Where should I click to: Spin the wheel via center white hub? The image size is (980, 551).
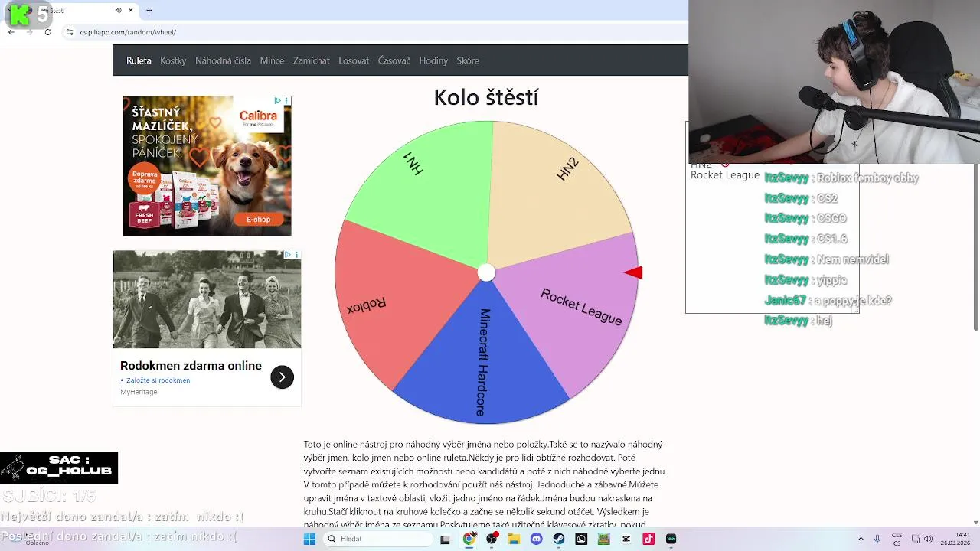click(x=486, y=272)
